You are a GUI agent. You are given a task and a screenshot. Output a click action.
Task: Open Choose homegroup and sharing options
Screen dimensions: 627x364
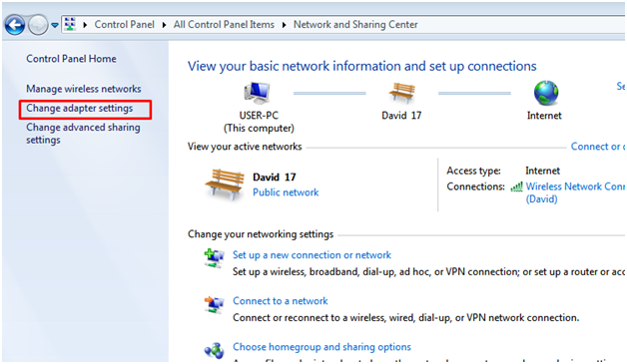click(x=321, y=347)
